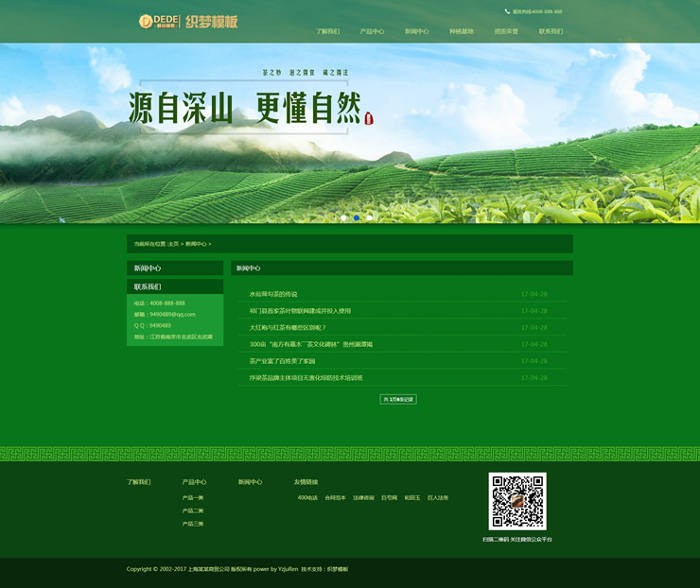Click the red seal stamp on the banner
700x588 pixels.
[368, 117]
